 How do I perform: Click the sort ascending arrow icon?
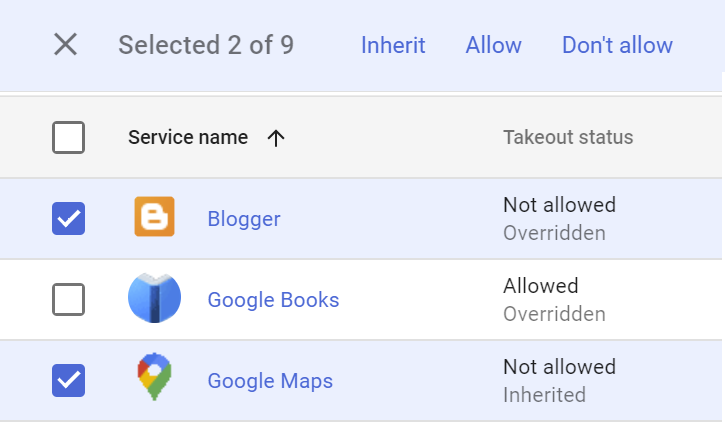point(277,138)
